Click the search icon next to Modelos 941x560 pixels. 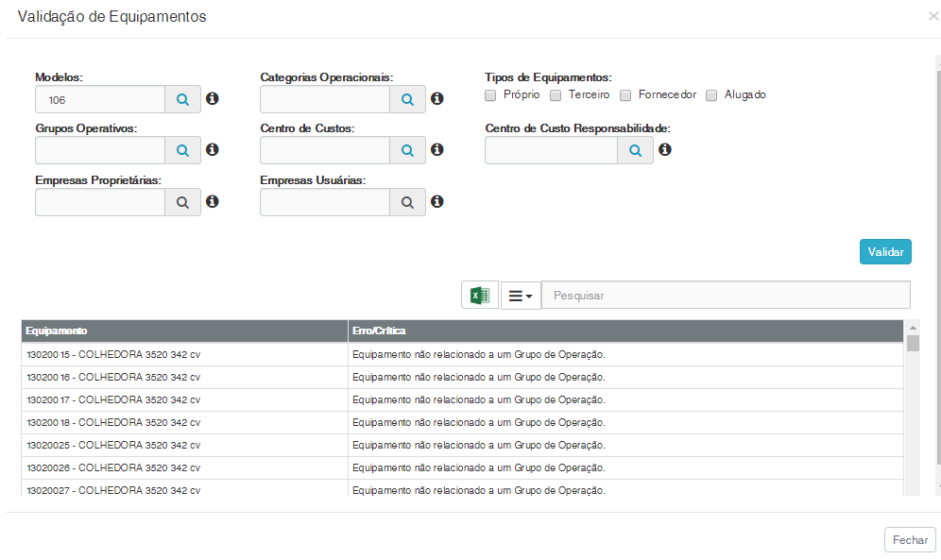point(183,99)
